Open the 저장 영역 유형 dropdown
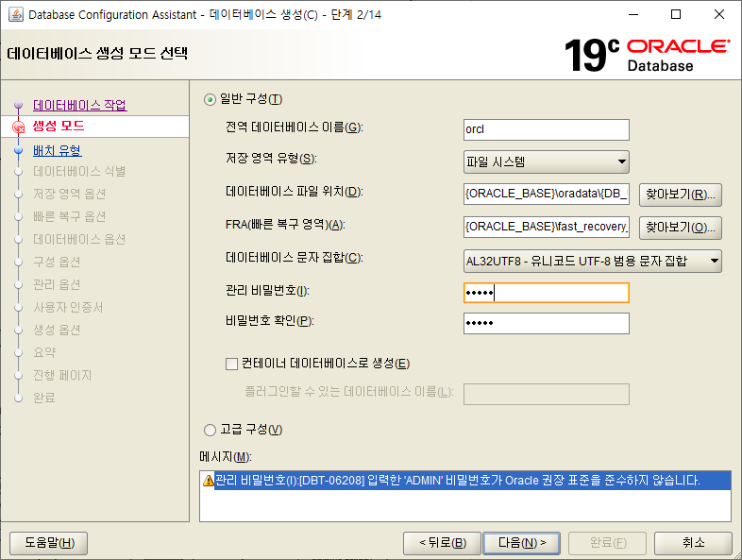This screenshot has height=560, width=742. tap(546, 162)
